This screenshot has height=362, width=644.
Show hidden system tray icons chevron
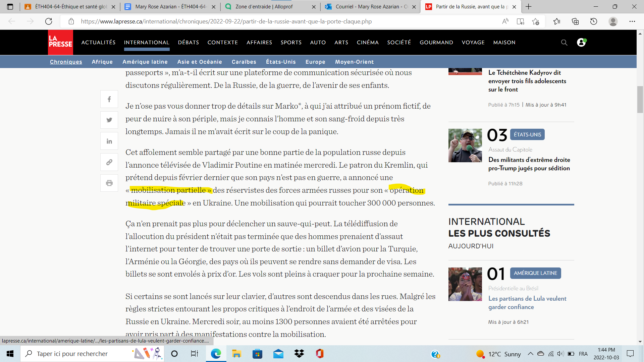pos(530,354)
